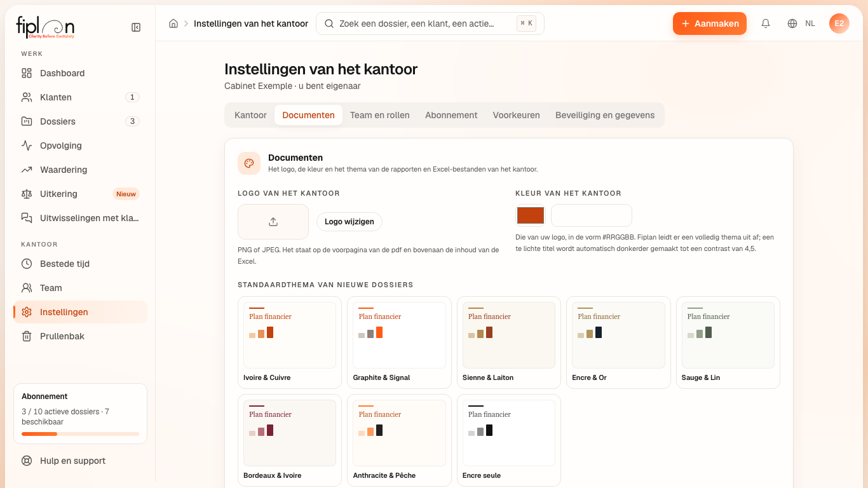Click Logo wijzigen button
868x488 pixels.
click(x=349, y=222)
